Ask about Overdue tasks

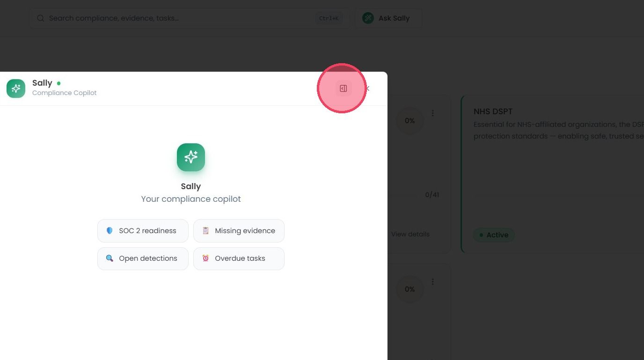tap(239, 258)
